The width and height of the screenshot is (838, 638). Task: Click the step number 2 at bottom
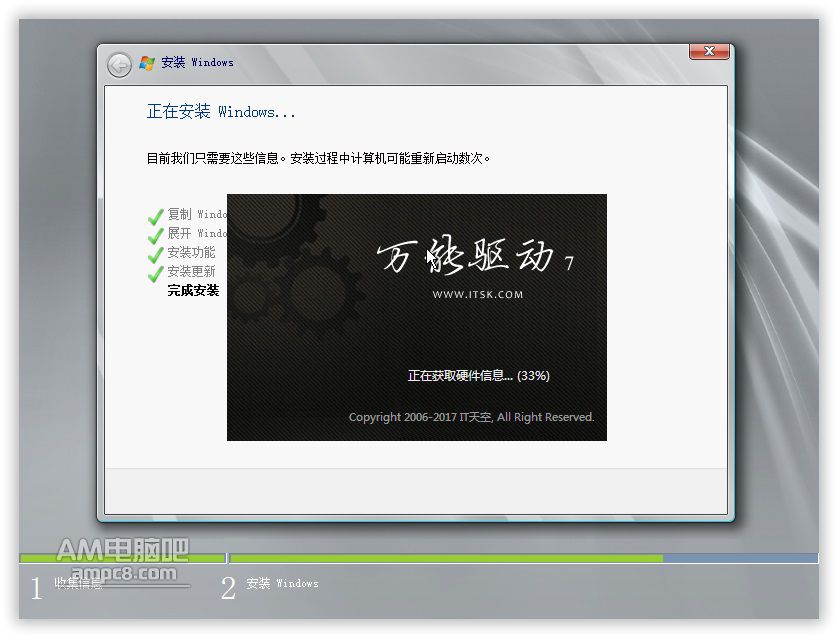tap(228, 588)
